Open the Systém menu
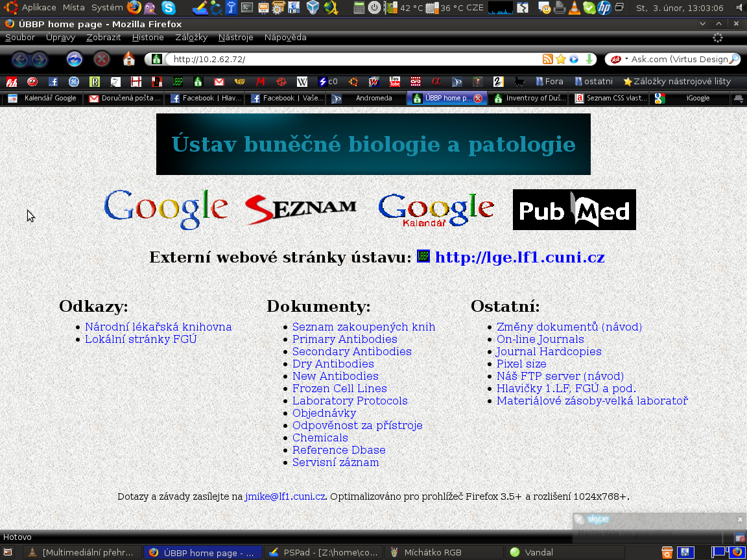The image size is (747, 560). [107, 8]
